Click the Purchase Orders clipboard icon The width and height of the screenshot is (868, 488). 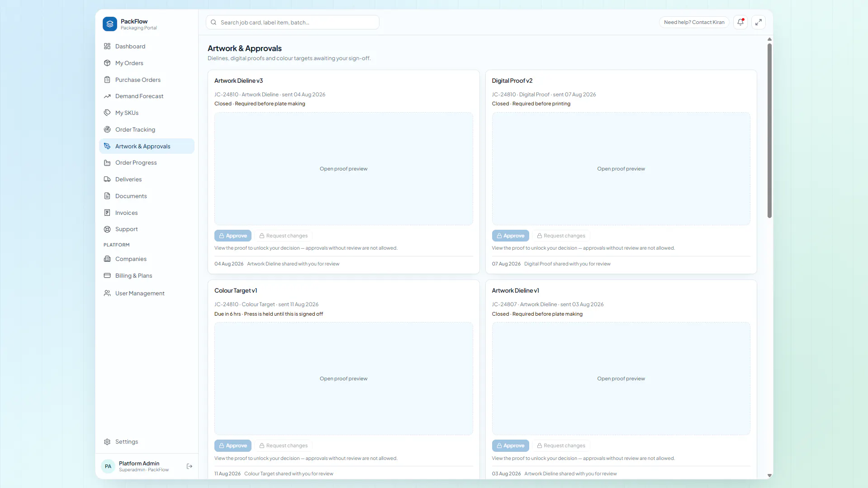pos(107,80)
